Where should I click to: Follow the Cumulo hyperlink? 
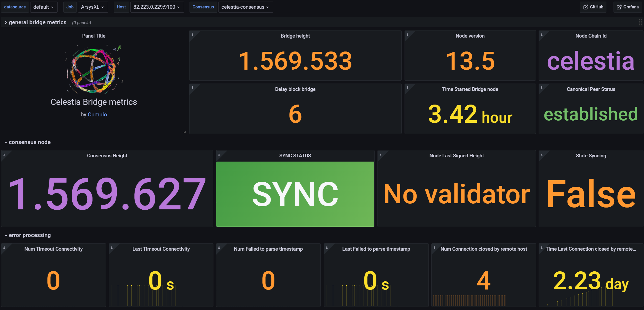(97, 115)
